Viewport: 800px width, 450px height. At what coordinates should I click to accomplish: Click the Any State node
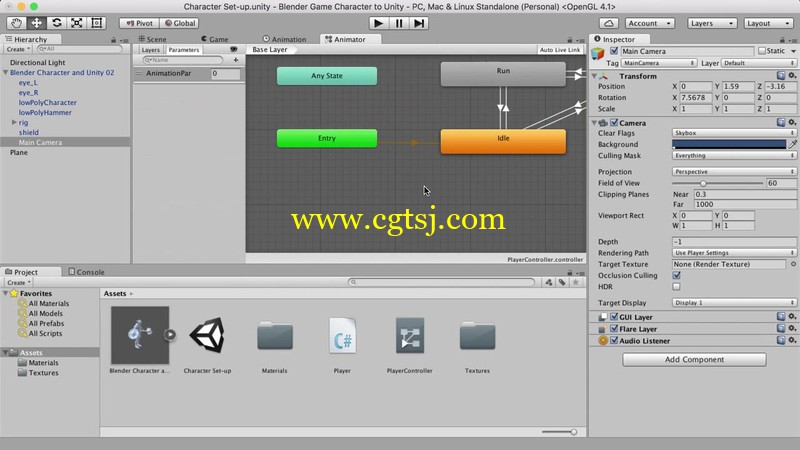coord(327,76)
